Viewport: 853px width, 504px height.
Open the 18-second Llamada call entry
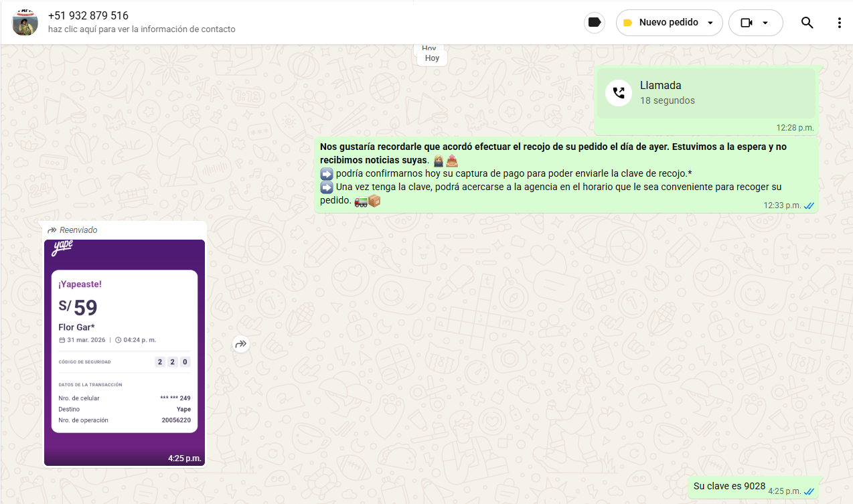[706, 93]
